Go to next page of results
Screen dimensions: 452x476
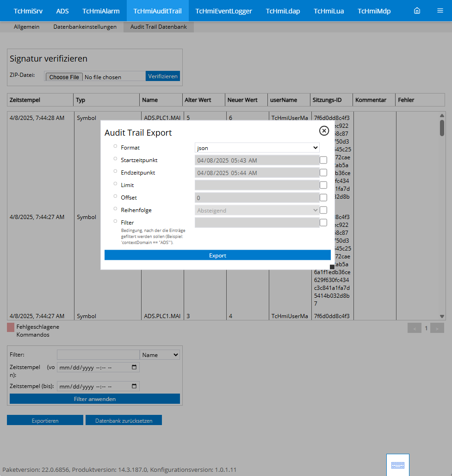[437, 328]
